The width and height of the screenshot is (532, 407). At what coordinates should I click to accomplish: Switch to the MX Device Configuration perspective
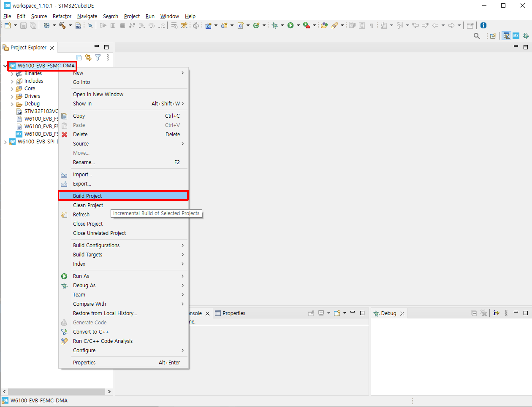click(516, 36)
